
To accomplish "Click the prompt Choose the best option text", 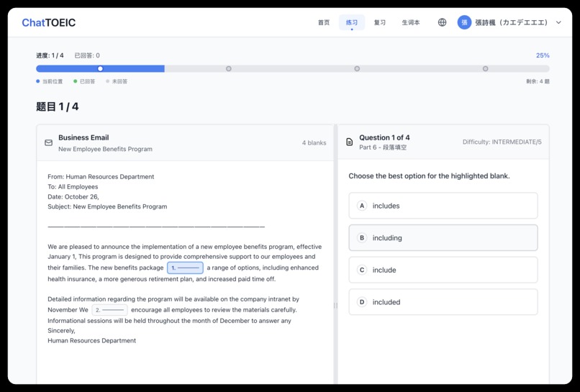I will pos(429,176).
